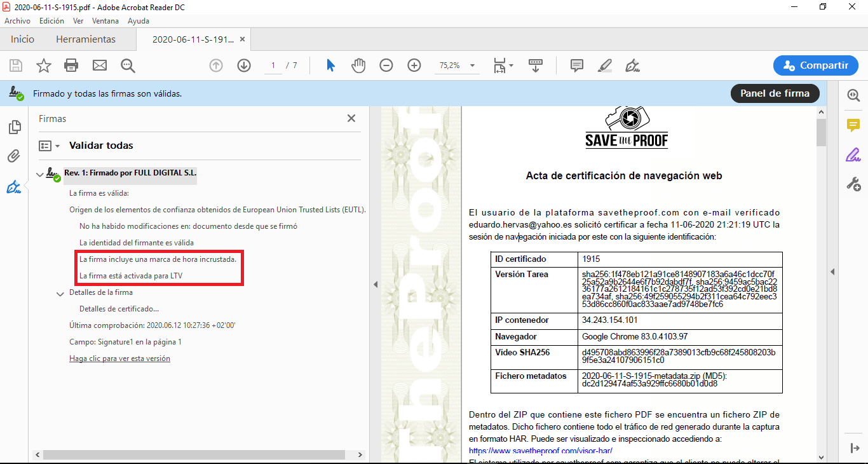This screenshot has height=464, width=868.
Task: Open search tool in right pane
Action: point(853,95)
